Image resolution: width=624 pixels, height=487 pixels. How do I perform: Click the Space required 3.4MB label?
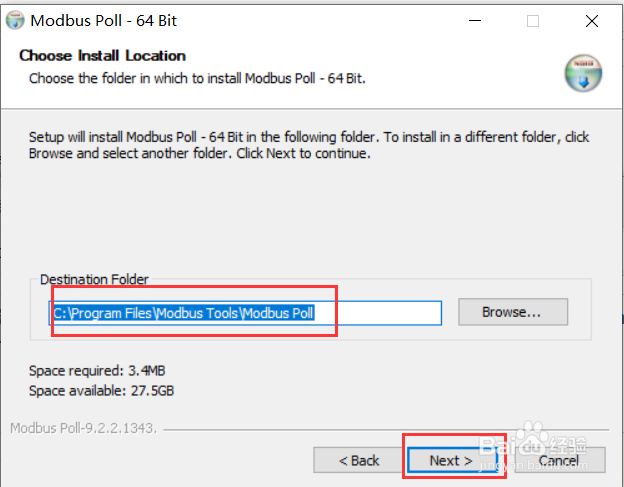pyautogui.click(x=97, y=371)
